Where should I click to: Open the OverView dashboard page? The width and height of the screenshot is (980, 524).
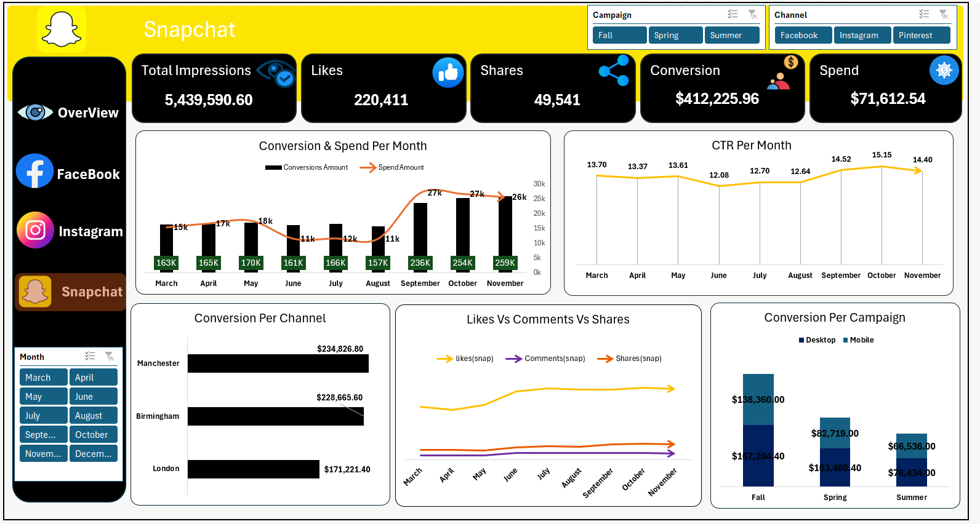[x=69, y=113]
